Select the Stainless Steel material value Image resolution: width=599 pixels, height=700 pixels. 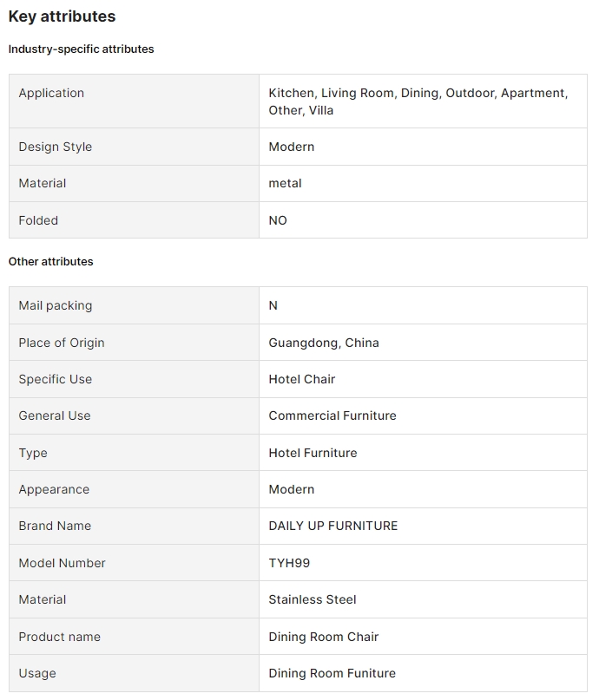312,599
